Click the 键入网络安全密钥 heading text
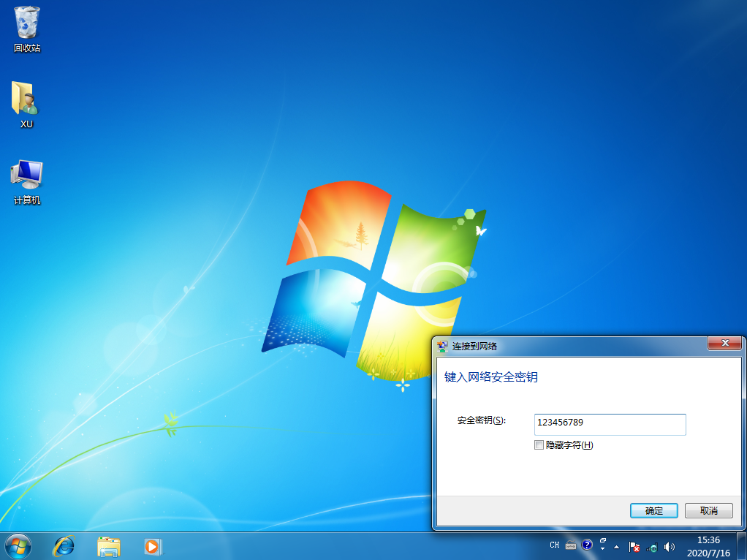The width and height of the screenshot is (747, 560). pyautogui.click(x=490, y=377)
